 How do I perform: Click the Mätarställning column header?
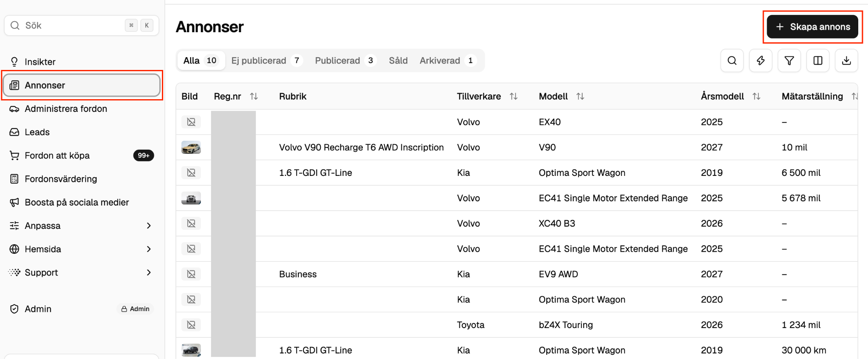pos(812,97)
